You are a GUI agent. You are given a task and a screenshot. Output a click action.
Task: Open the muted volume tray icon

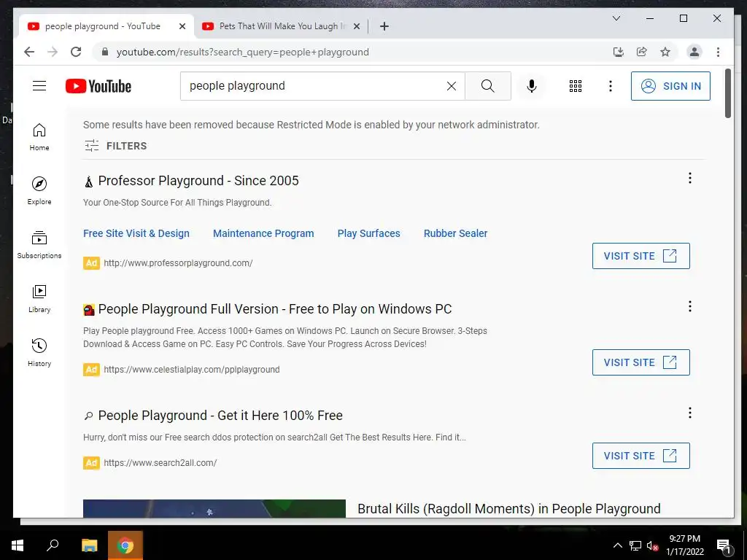point(652,546)
